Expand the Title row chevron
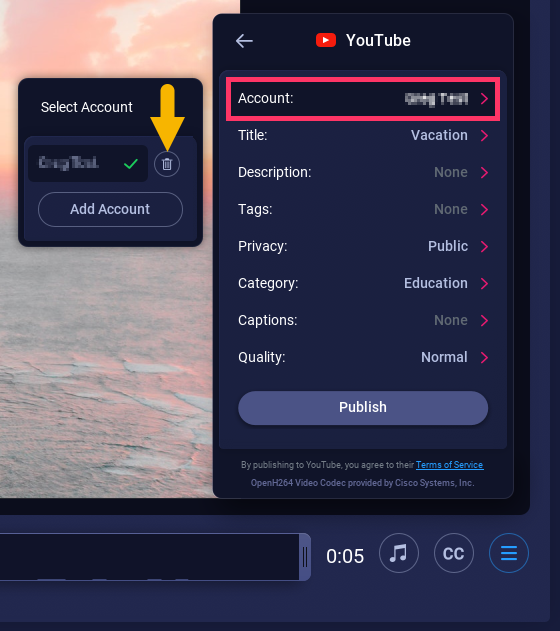The height and width of the screenshot is (631, 560). point(484,136)
